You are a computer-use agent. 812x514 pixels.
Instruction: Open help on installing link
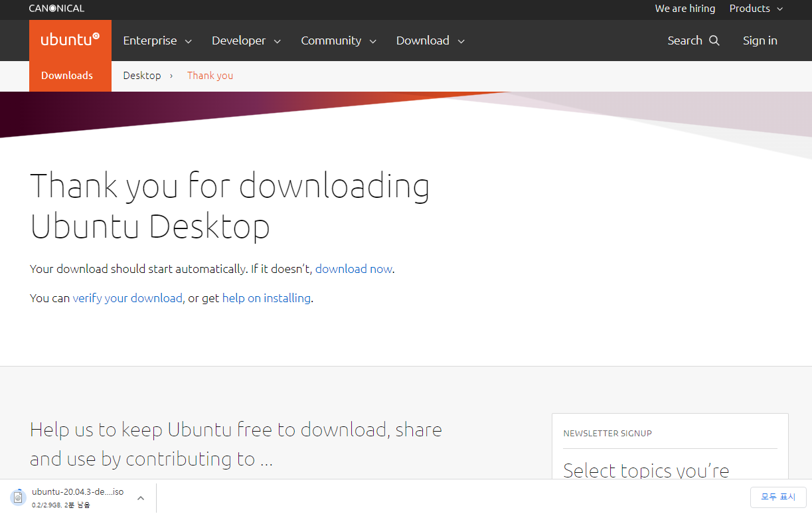pyautogui.click(x=266, y=298)
